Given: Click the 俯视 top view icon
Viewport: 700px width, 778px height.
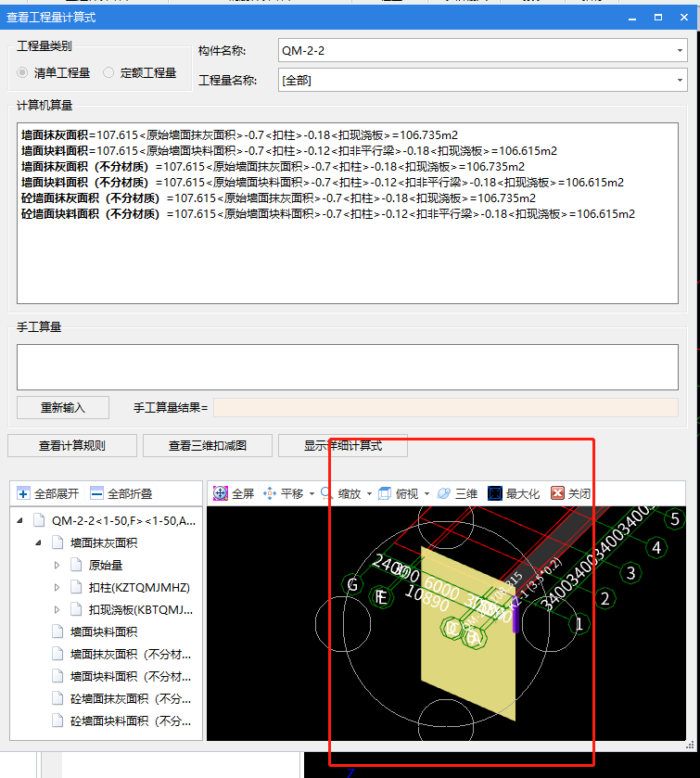Looking at the screenshot, I should point(385,493).
